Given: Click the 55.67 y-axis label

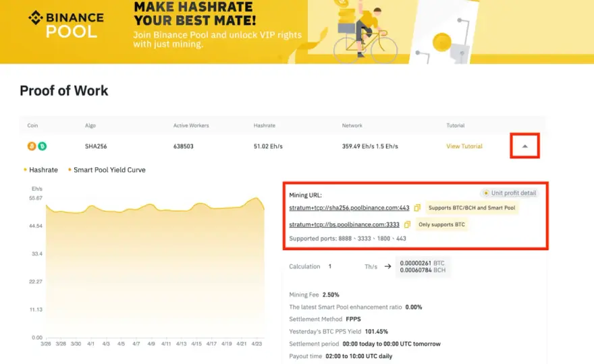Looking at the screenshot, I should coord(36,198).
